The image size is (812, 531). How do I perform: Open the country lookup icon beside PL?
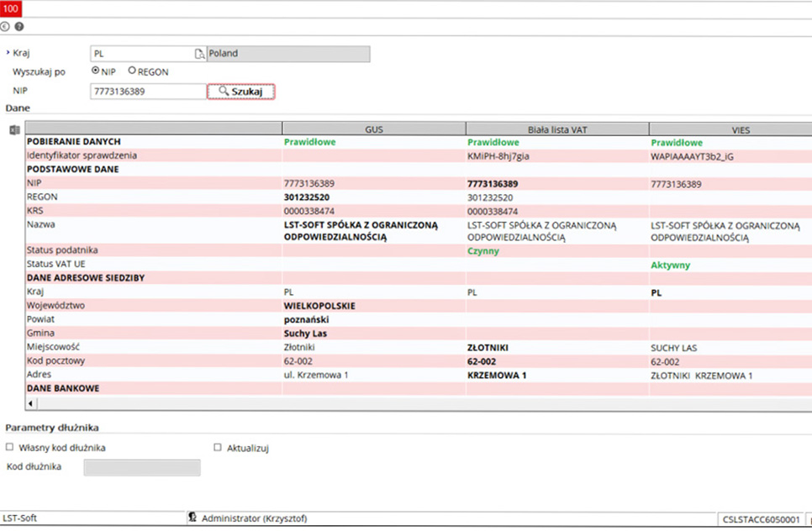click(x=199, y=54)
